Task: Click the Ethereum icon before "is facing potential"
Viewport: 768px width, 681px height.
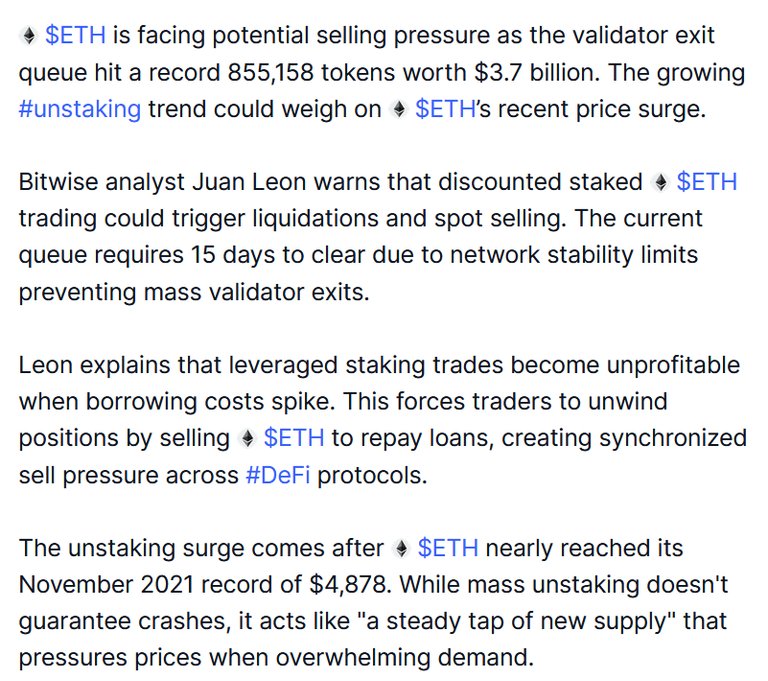Action: (29, 36)
